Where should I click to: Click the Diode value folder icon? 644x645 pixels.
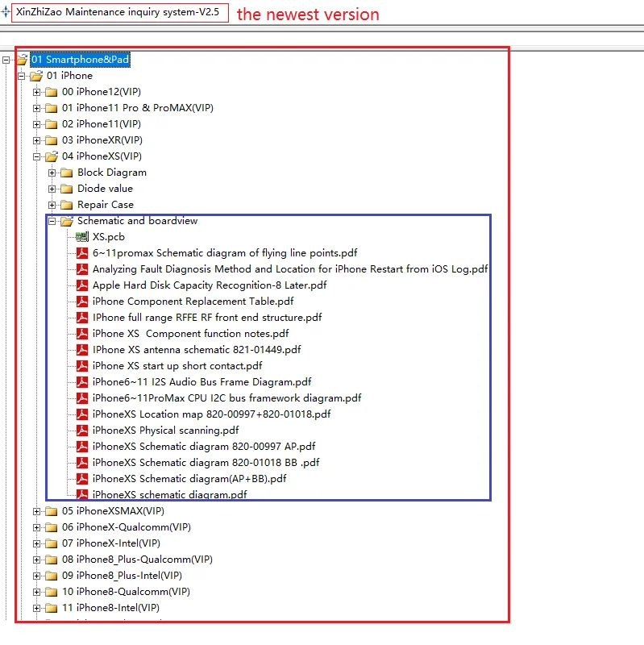[x=67, y=189]
